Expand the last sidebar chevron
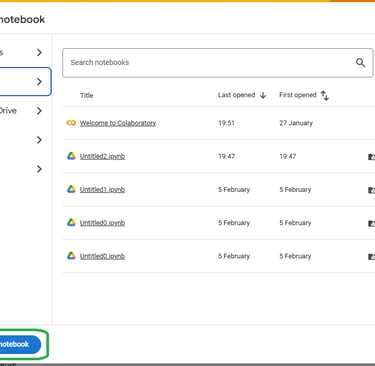Screen dimensions: 375x366 39,169
